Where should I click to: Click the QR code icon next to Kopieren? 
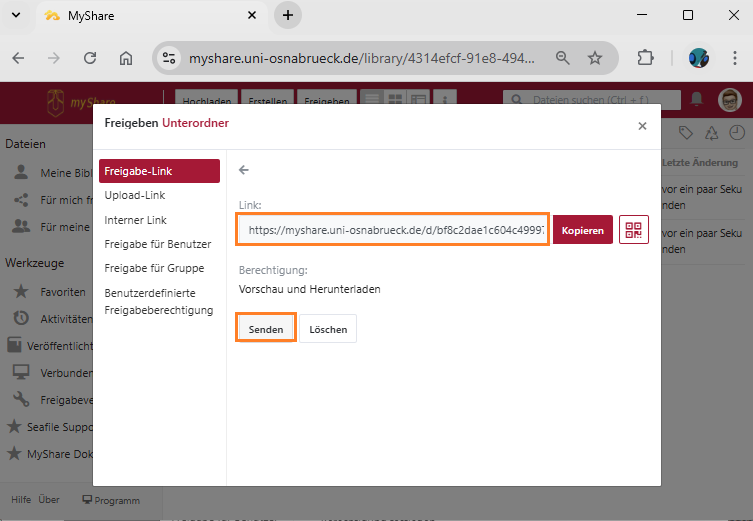coord(633,230)
